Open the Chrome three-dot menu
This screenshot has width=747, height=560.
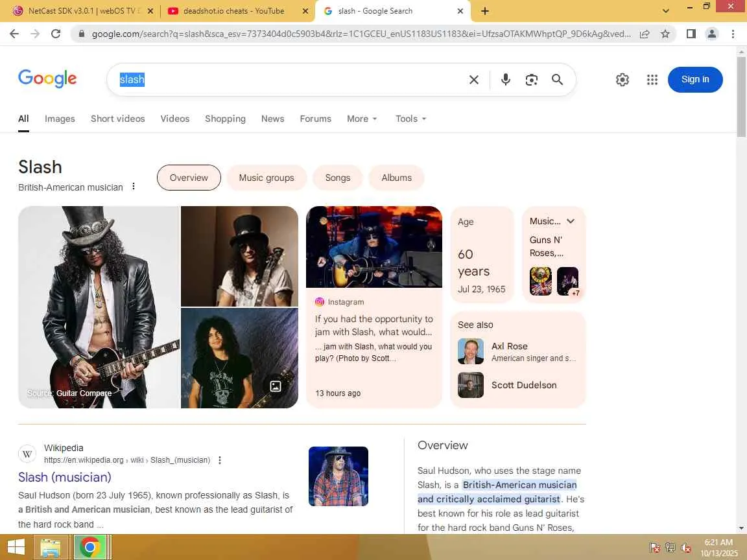(x=733, y=34)
